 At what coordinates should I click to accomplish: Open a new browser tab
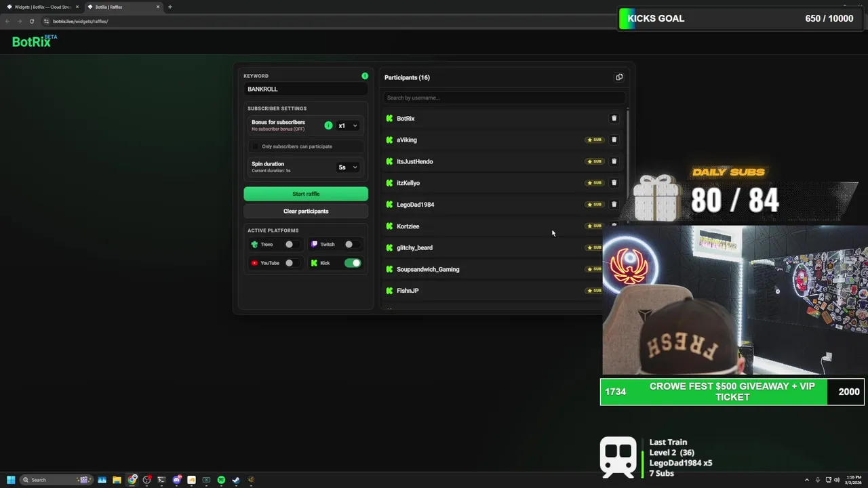tap(170, 7)
